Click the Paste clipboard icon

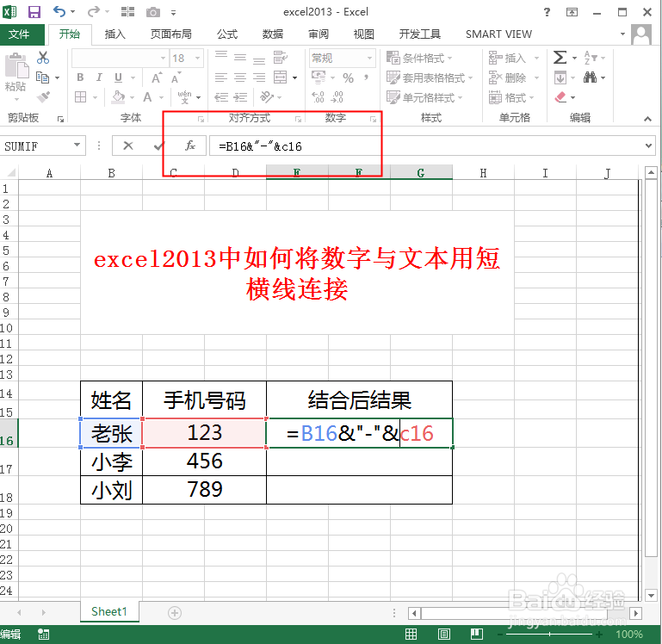click(x=16, y=66)
